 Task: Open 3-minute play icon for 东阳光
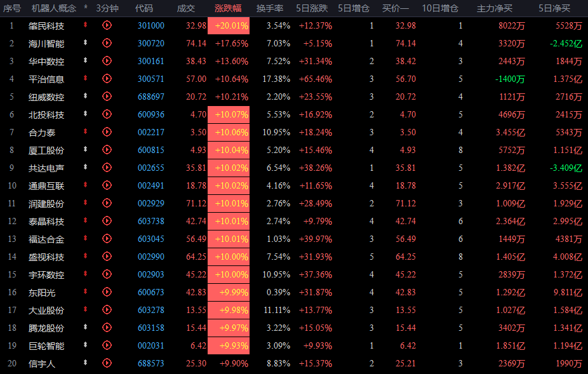pos(107,292)
